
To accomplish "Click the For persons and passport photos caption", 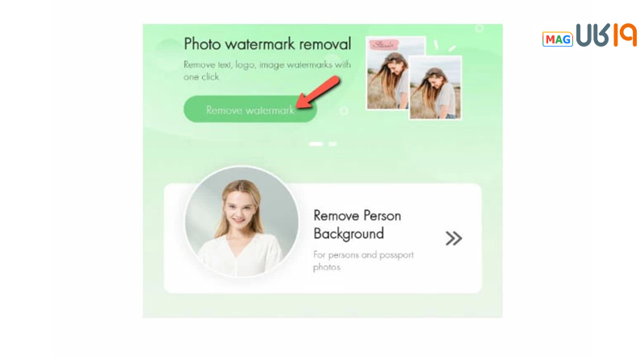I will click(363, 261).
